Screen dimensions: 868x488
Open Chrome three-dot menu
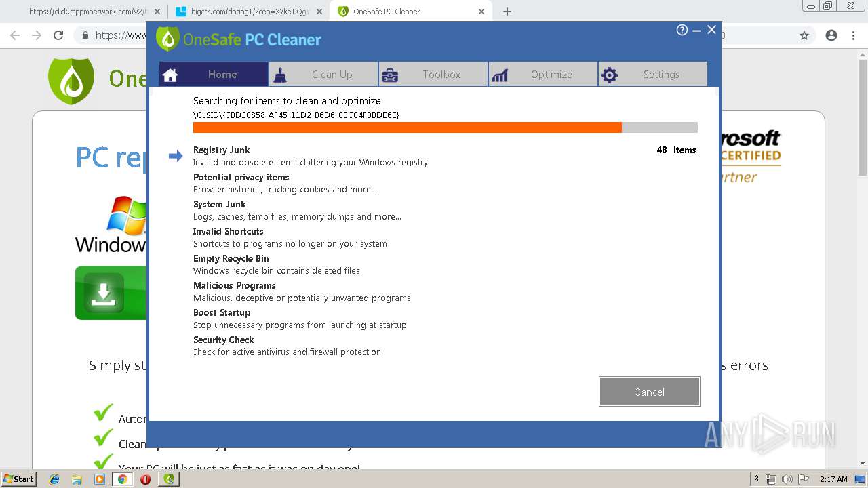click(x=853, y=35)
